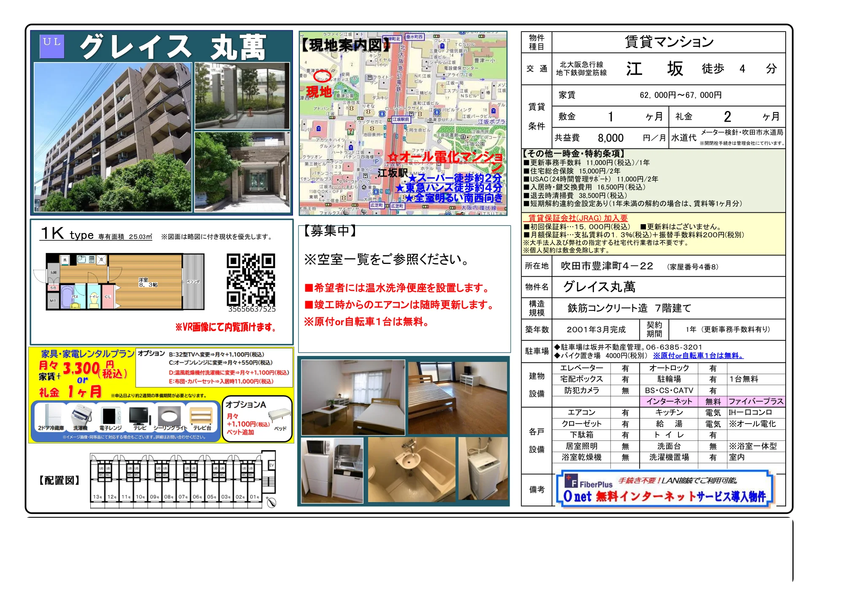The height and width of the screenshot is (614, 868).
Task: Open the bathroom sink and tub photo
Action: (x=412, y=470)
